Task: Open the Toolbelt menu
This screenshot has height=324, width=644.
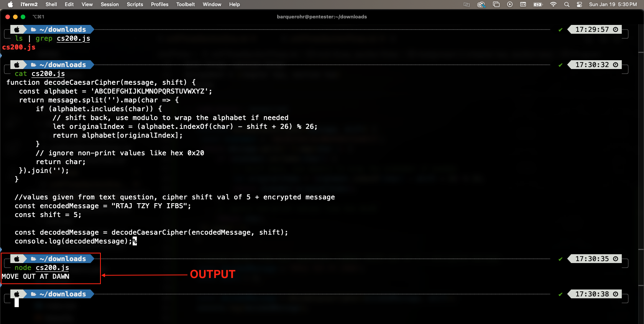Action: click(x=186, y=4)
